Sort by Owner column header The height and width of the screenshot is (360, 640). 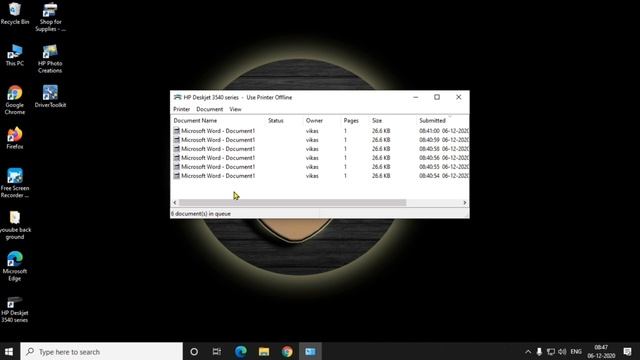[322, 120]
